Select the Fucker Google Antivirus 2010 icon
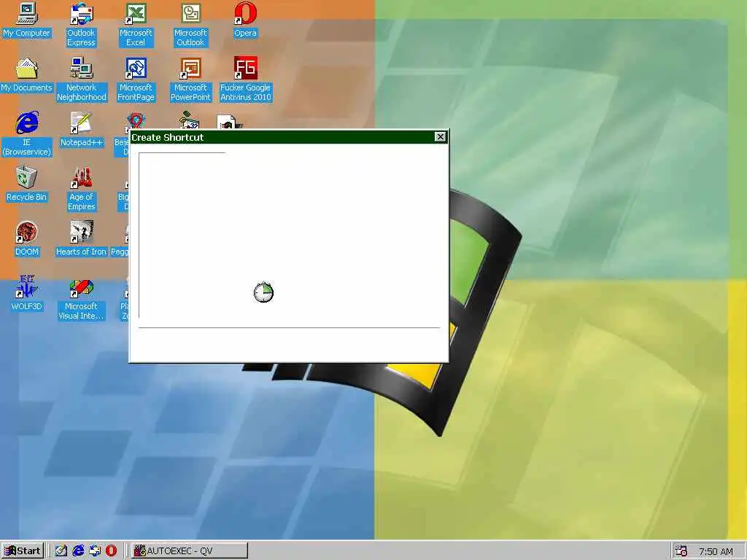 pos(245,79)
